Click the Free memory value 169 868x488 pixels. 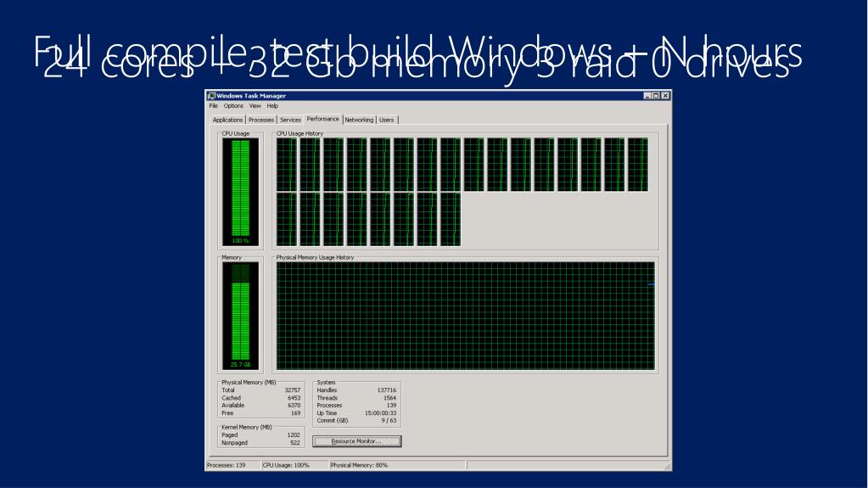click(295, 413)
